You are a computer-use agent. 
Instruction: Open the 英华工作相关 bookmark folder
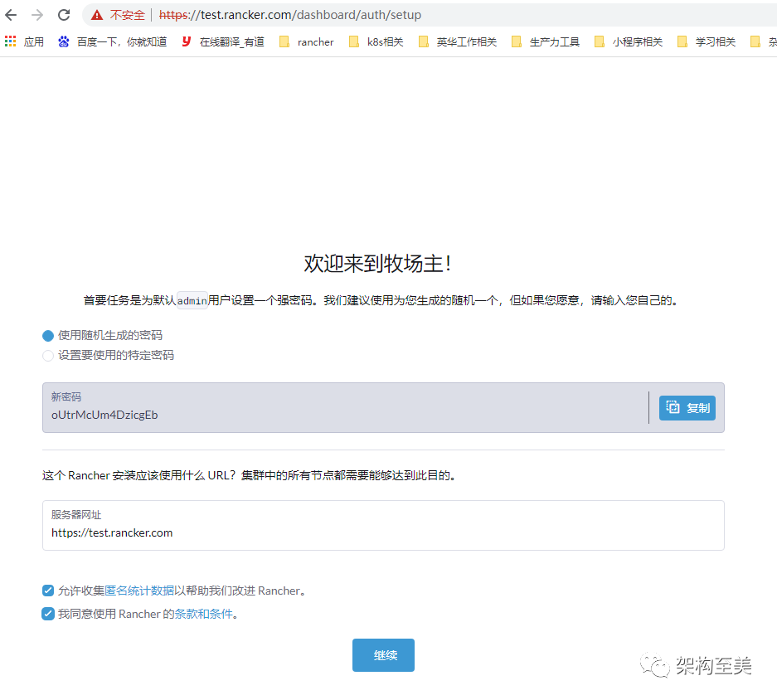tap(458, 41)
